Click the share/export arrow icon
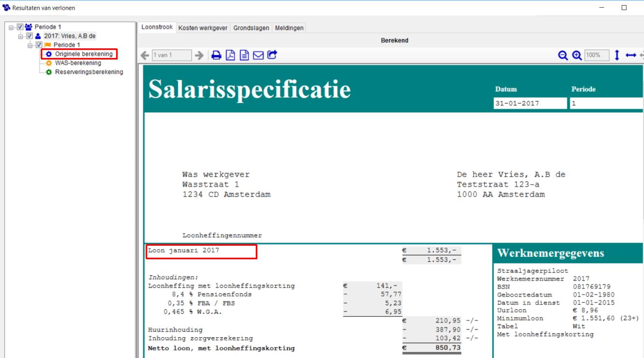The height and width of the screenshot is (358, 644). [272, 55]
